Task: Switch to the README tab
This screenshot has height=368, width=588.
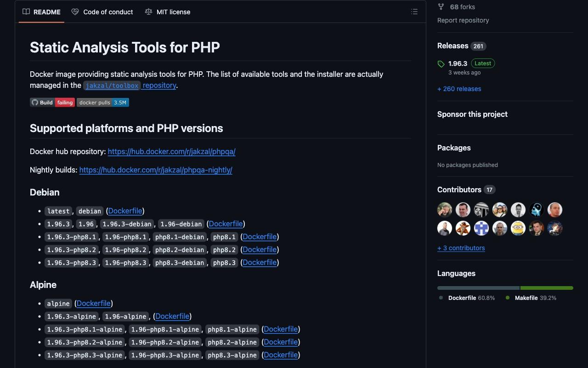Action: pos(41,12)
